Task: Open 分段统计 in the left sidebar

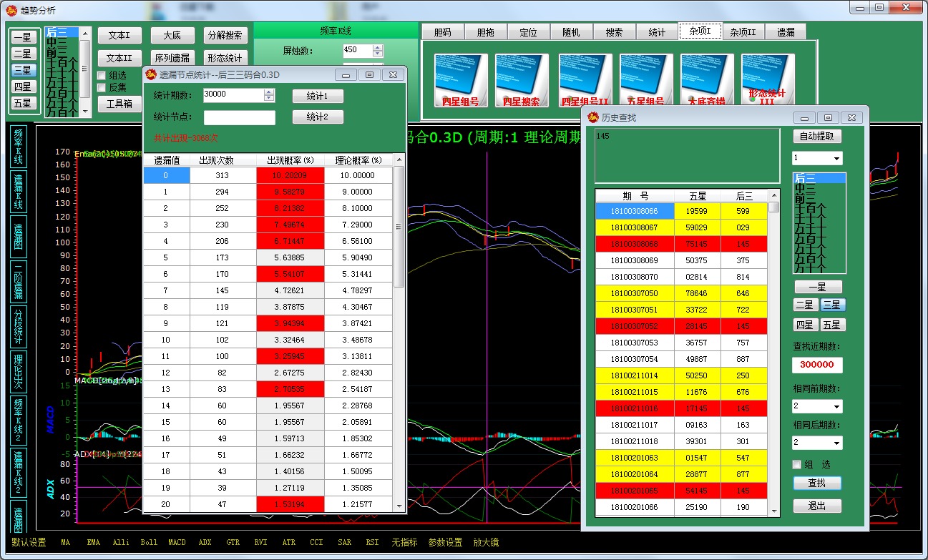Action: pyautogui.click(x=19, y=326)
